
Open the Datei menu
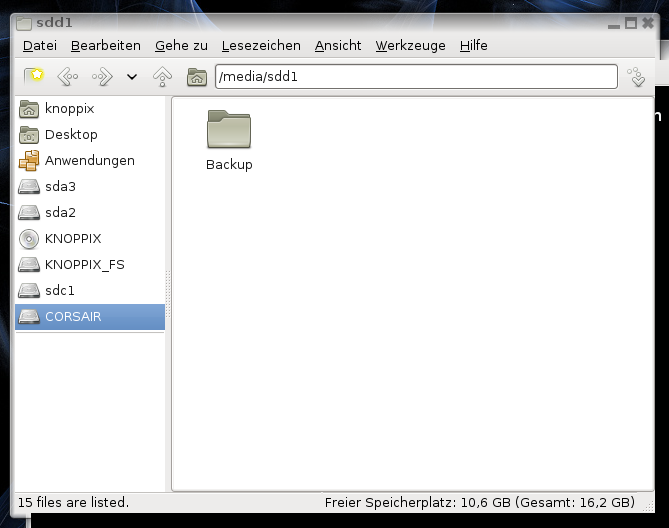click(40, 46)
